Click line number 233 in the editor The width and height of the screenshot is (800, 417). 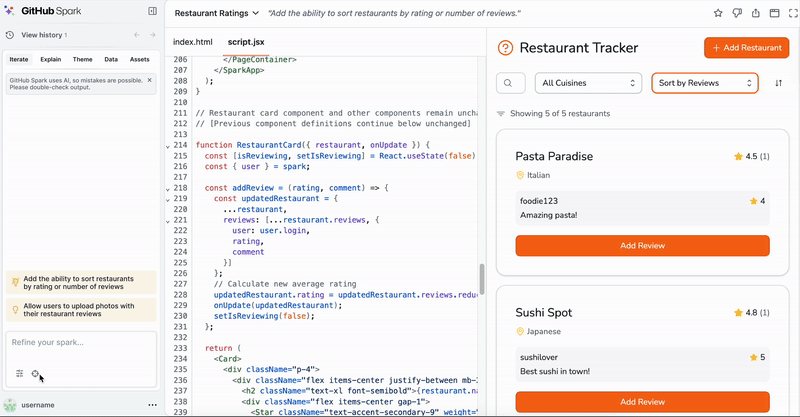point(180,348)
